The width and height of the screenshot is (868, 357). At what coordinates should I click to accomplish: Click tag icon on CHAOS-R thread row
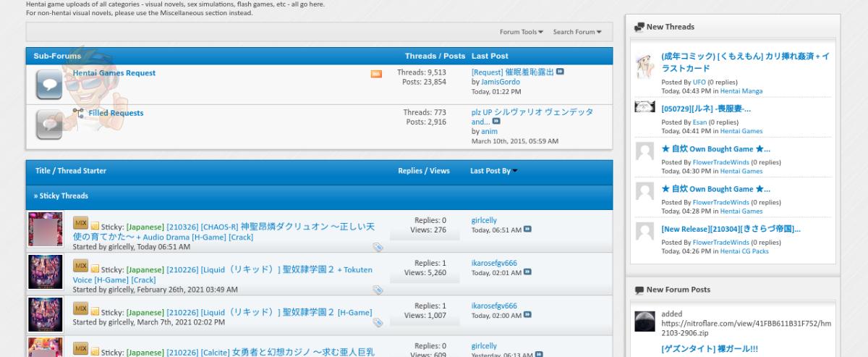(x=378, y=247)
